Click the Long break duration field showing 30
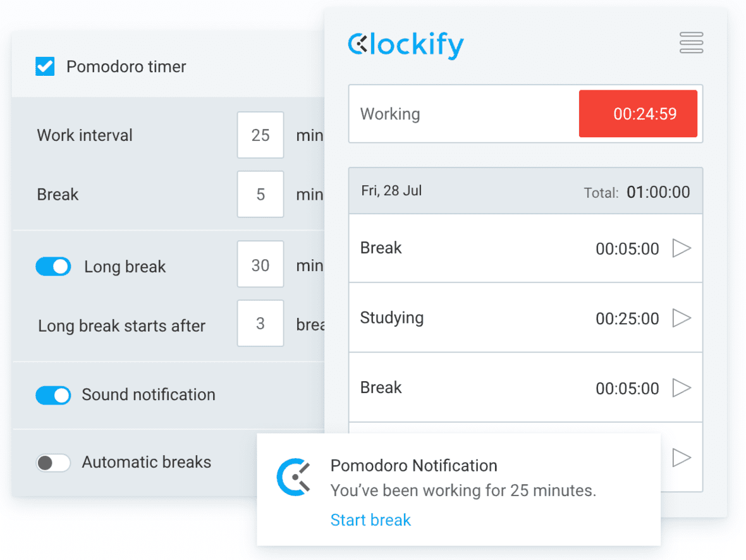 pos(260,264)
